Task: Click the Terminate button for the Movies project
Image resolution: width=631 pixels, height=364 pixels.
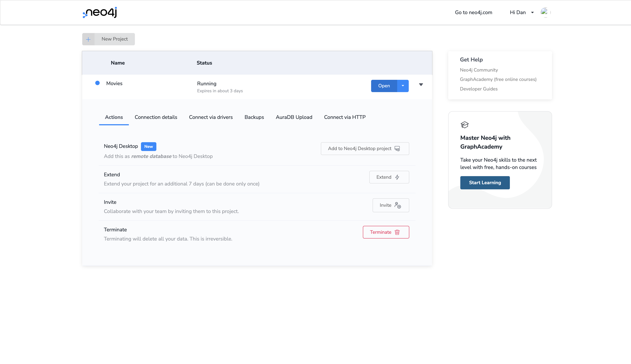Action: click(386, 232)
